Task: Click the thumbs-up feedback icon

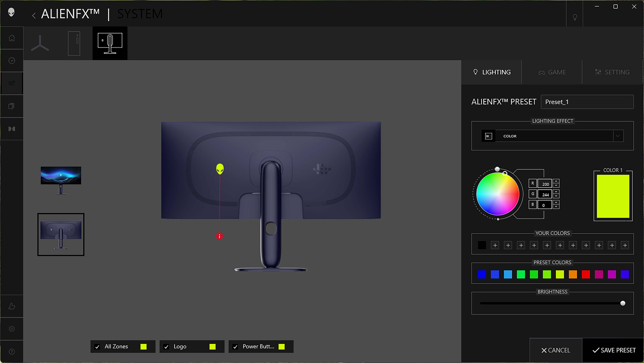Action: [12, 306]
